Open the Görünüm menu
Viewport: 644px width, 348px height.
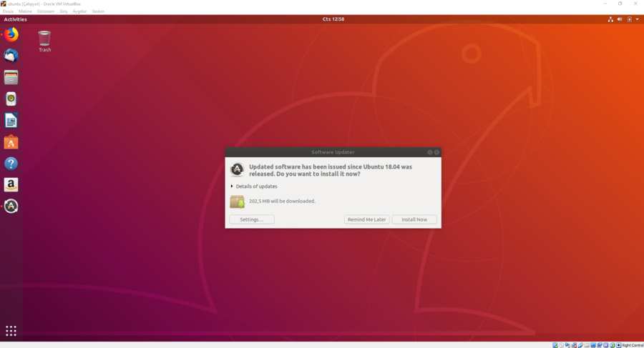(x=45, y=11)
